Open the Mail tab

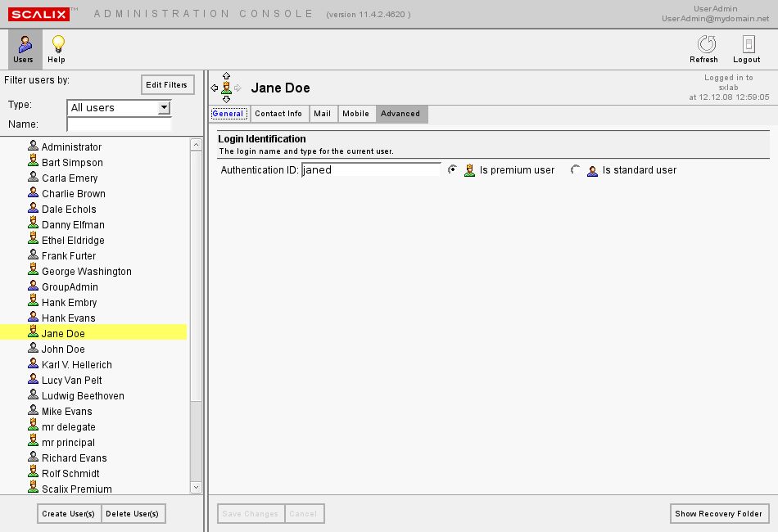[x=323, y=114]
